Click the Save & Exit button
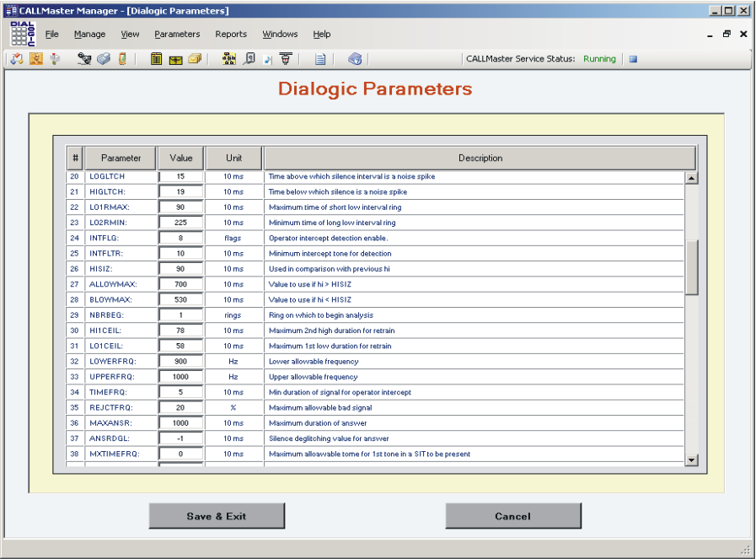Screen dimensions: 756x559 [217, 516]
